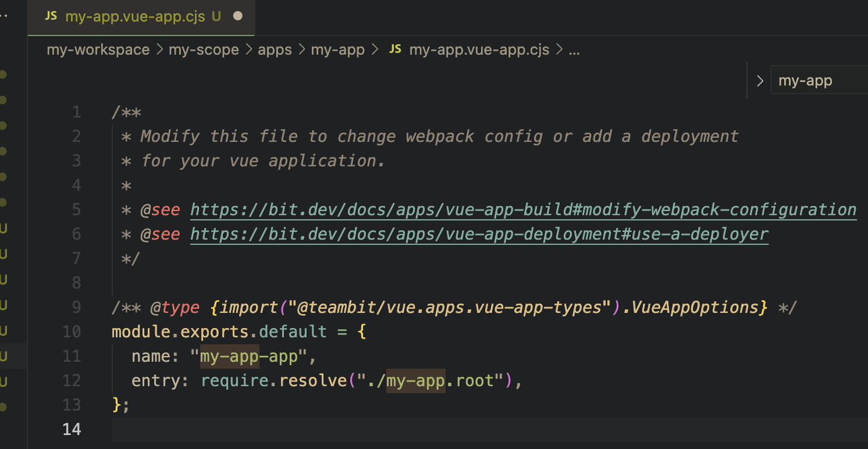The height and width of the screenshot is (449, 868).
Task: Click the highlighted "my-app-app" name string
Action: pyautogui.click(x=249, y=356)
